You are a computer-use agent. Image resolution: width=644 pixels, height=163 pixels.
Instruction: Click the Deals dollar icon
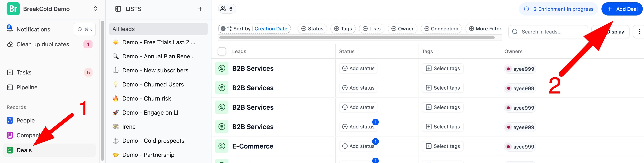point(10,150)
